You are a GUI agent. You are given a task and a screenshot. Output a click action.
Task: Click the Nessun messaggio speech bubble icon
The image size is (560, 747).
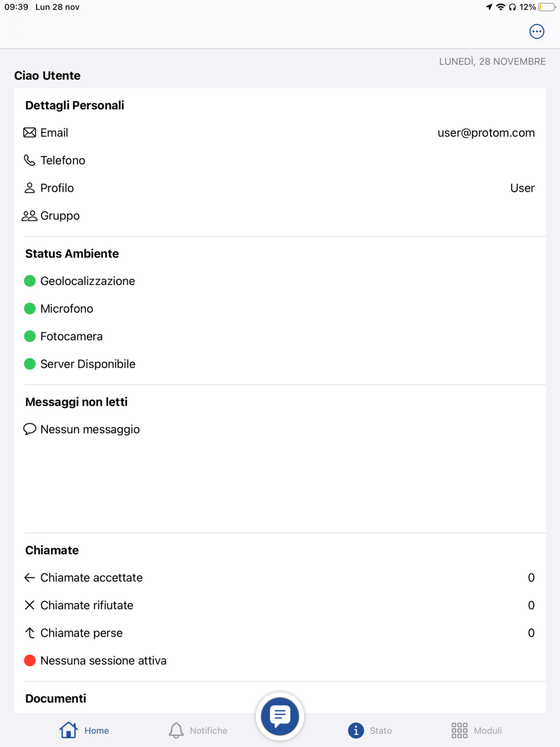[30, 429]
